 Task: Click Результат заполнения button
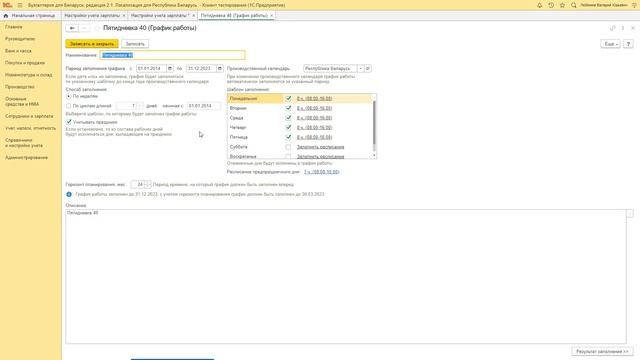(602, 351)
